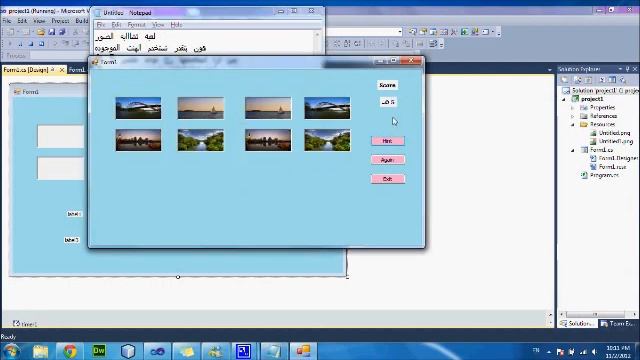Screen dimensions: 640x360
Task: Select Form1.resx in Solution Explorer
Action: pos(612,167)
